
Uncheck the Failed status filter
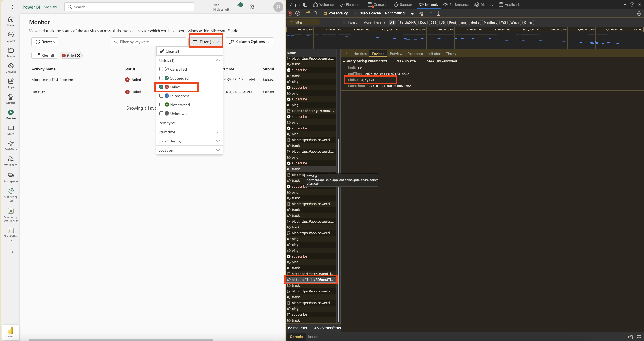point(161,87)
